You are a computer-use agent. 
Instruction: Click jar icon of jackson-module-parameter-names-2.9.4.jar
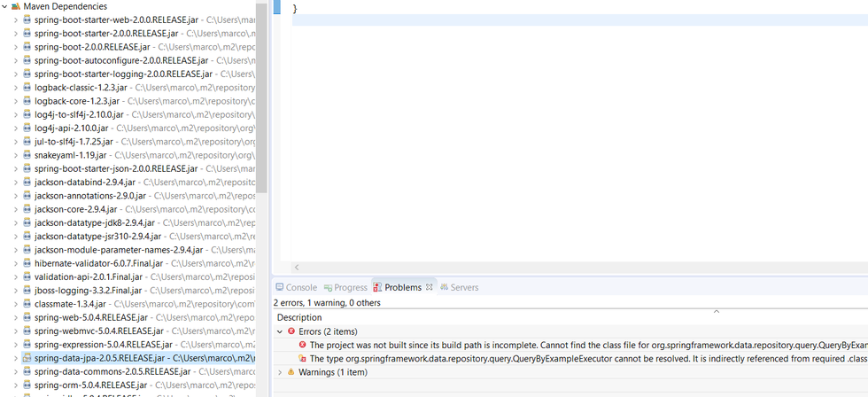pyautogui.click(x=27, y=250)
